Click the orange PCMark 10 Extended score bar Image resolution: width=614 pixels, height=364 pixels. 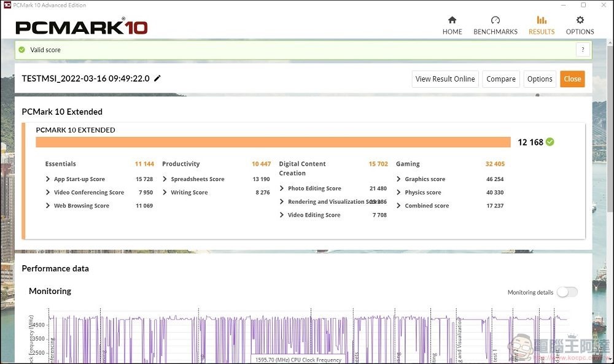273,142
